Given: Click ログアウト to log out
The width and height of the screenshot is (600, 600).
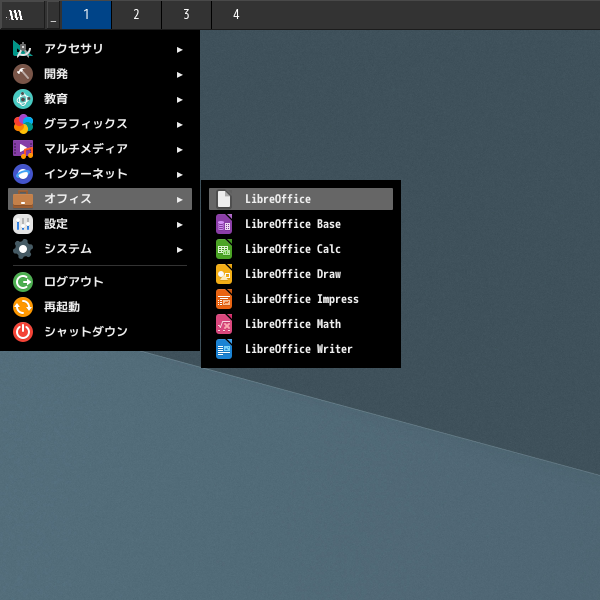Looking at the screenshot, I should click(73, 281).
